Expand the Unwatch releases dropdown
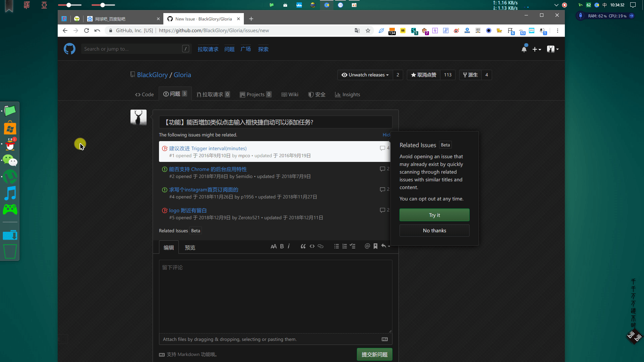The image size is (644, 362). click(365, 75)
